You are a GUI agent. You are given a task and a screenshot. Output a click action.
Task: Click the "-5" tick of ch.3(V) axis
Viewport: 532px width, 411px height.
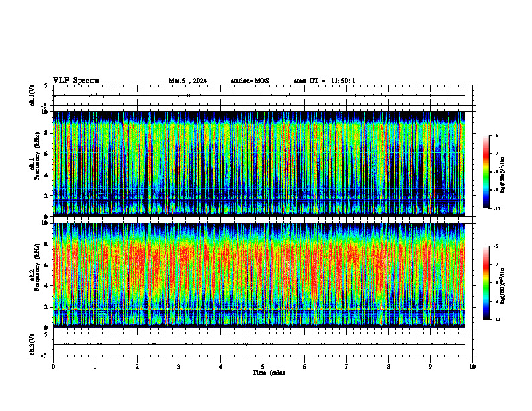point(45,355)
